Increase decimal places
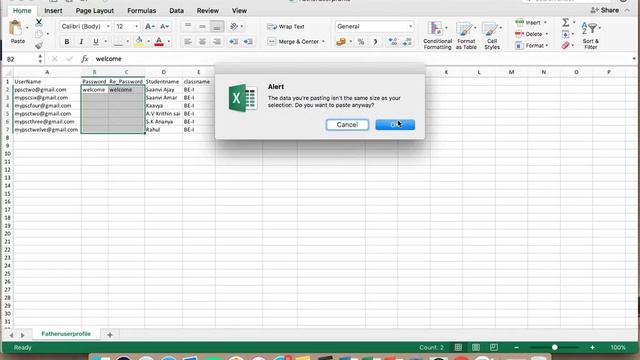 coord(393,42)
